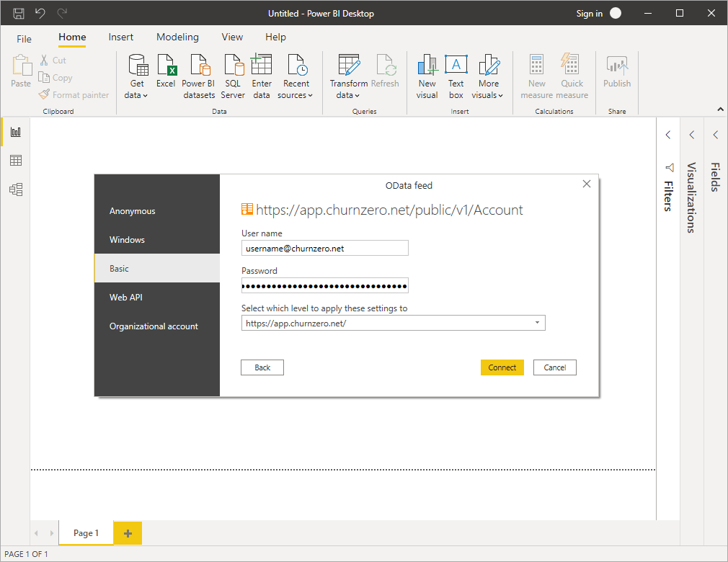The width and height of the screenshot is (728, 562).
Task: Click the previous page arrow
Action: click(x=36, y=533)
